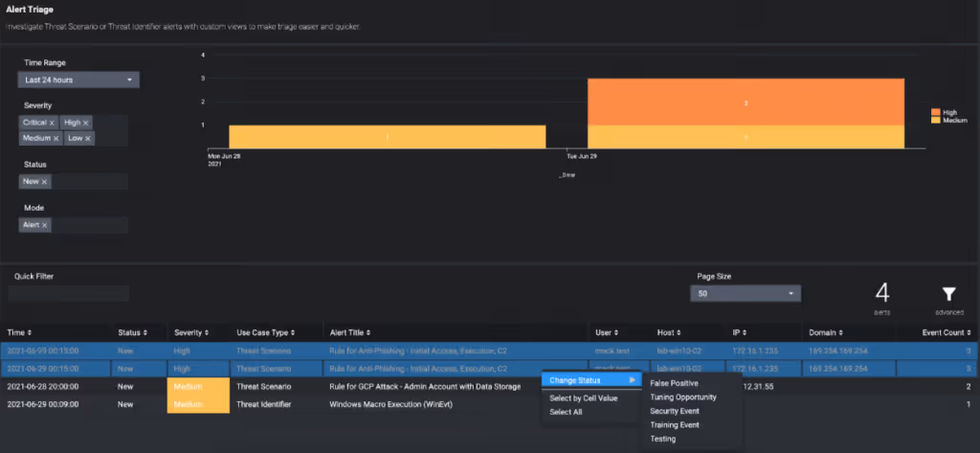Viewport: 980px width, 453px height.
Task: Click the Medium legend color swatch
Action: click(936, 120)
